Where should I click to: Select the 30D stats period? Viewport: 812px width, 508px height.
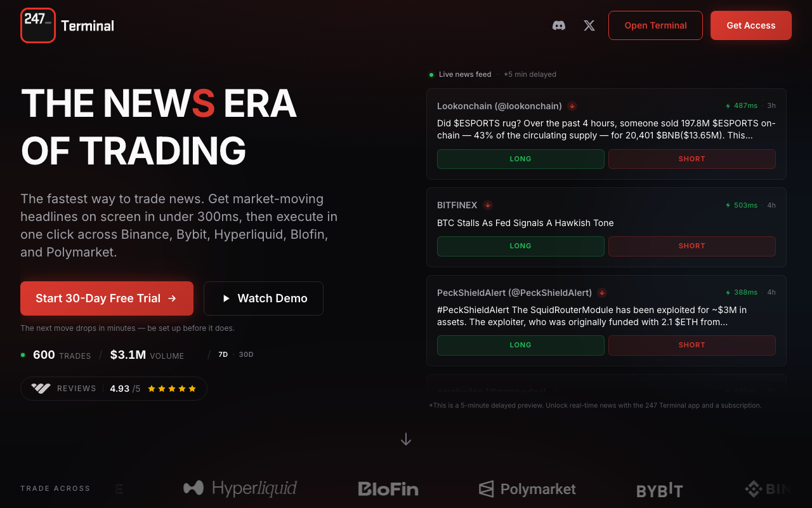pyautogui.click(x=246, y=354)
